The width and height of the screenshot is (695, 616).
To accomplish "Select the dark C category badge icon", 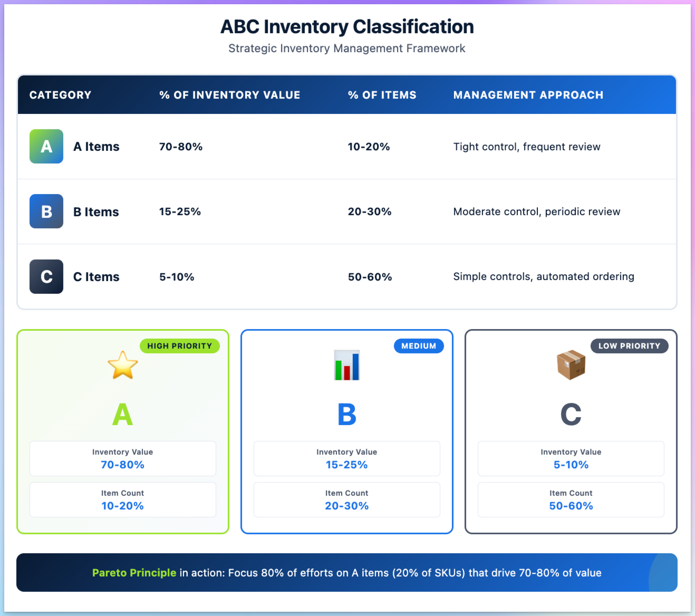I will click(x=46, y=276).
